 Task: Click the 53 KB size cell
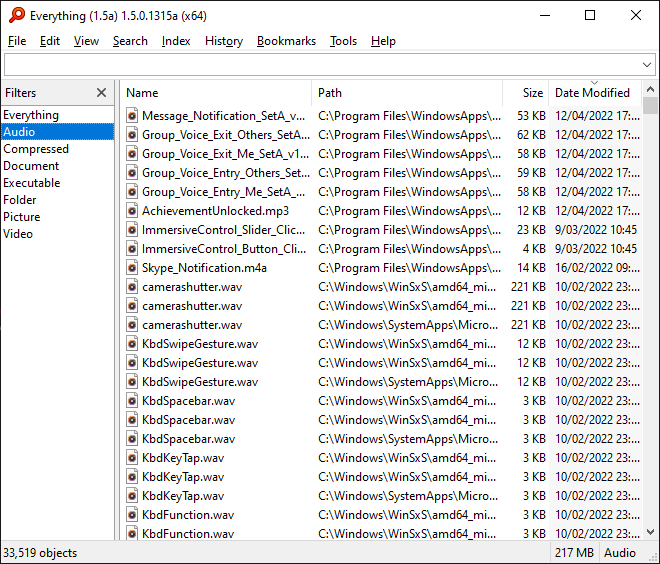point(531,115)
